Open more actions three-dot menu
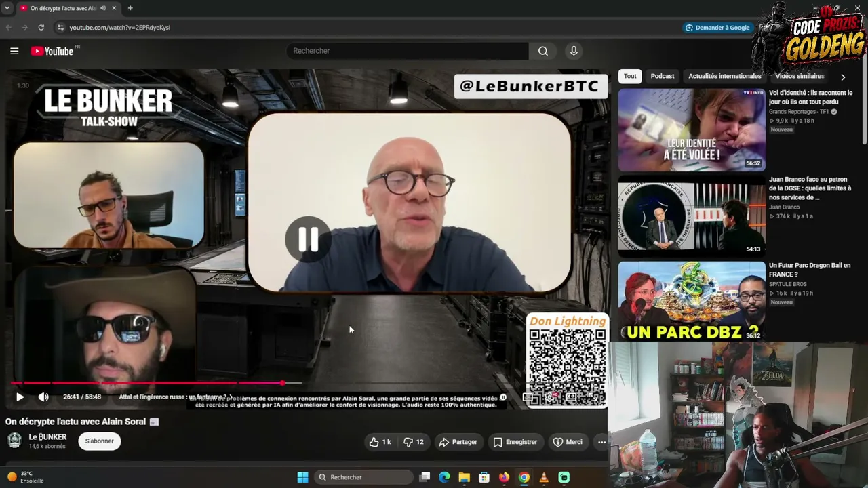This screenshot has width=868, height=488. [x=601, y=442]
